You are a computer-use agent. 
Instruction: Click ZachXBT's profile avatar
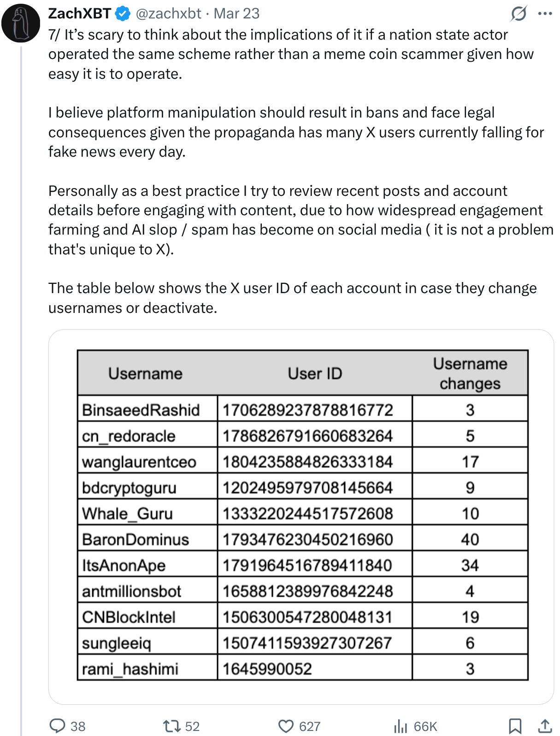(x=21, y=23)
